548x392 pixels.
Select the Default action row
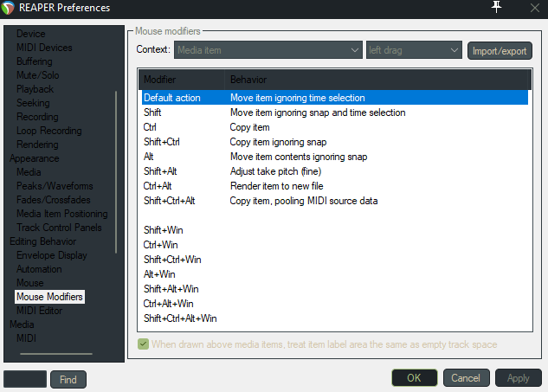335,98
